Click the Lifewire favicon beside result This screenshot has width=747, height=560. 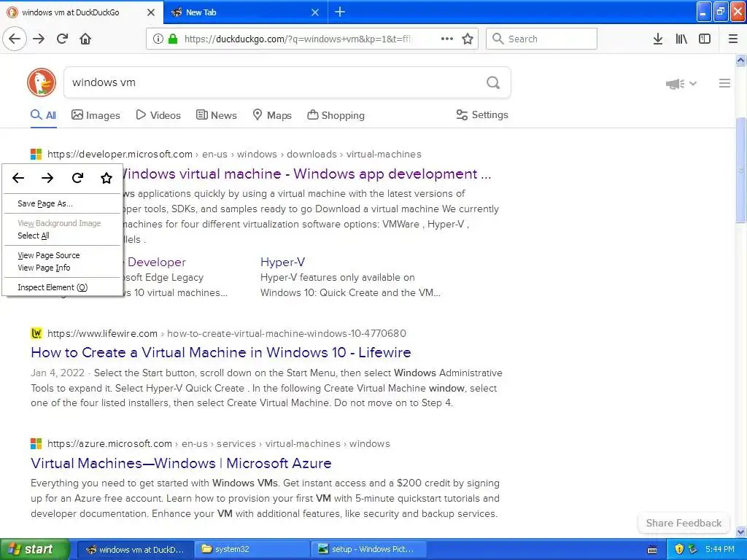[x=36, y=333]
